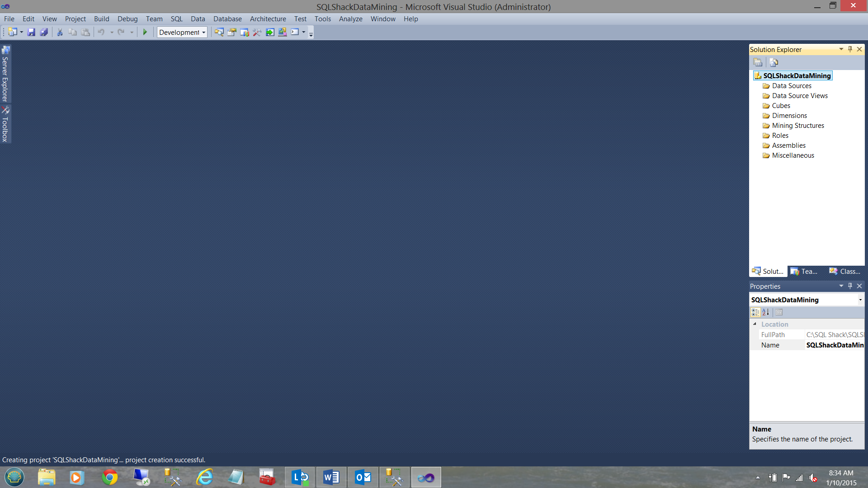Open the SQLShackDataMining object dropdown in Properties
The image size is (868, 488).
coord(860,300)
